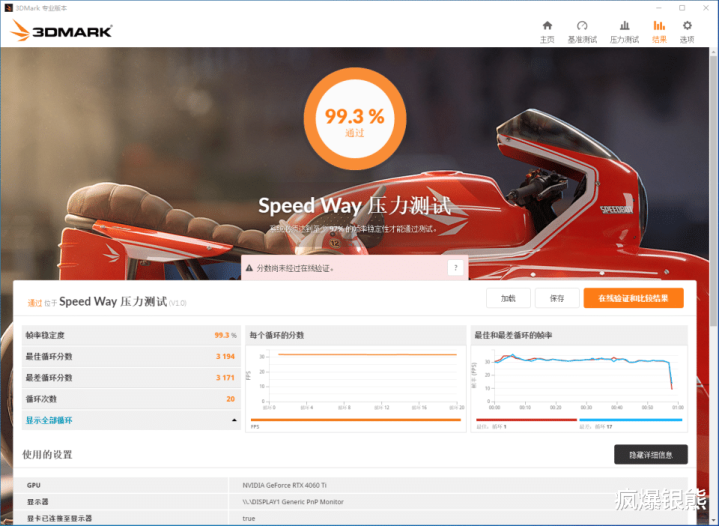Click the 隐藏详细信息 button

click(x=651, y=454)
